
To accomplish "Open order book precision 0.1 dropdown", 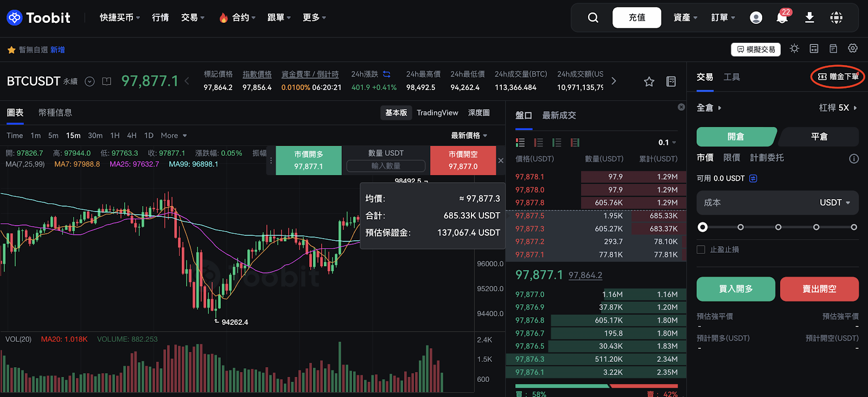I will click(x=667, y=143).
